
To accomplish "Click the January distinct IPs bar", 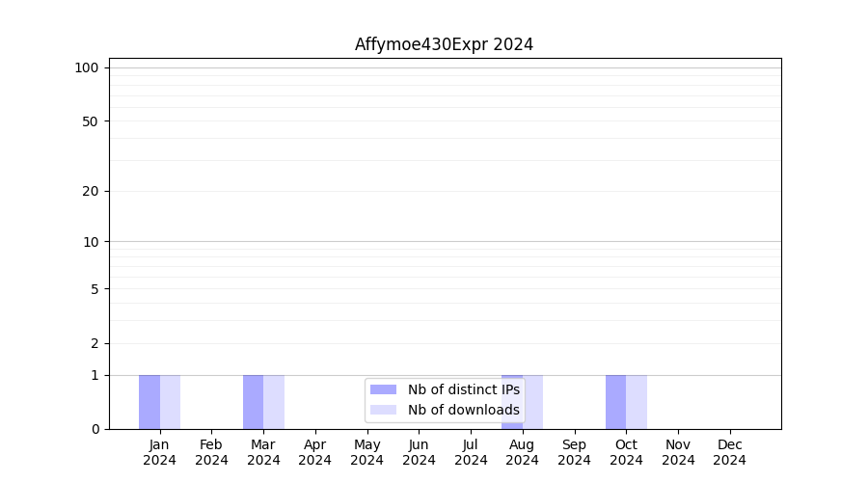I will [x=149, y=401].
